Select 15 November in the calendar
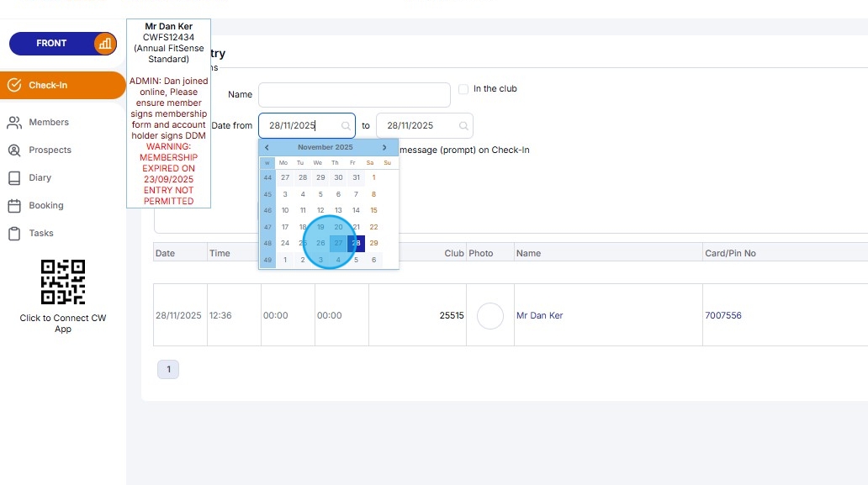868x485 pixels. point(373,210)
